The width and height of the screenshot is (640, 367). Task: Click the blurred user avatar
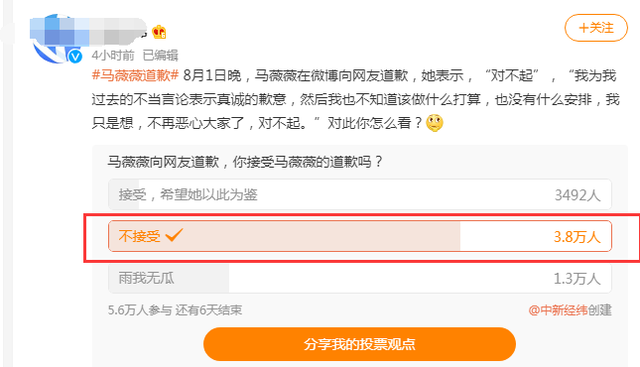[55, 40]
